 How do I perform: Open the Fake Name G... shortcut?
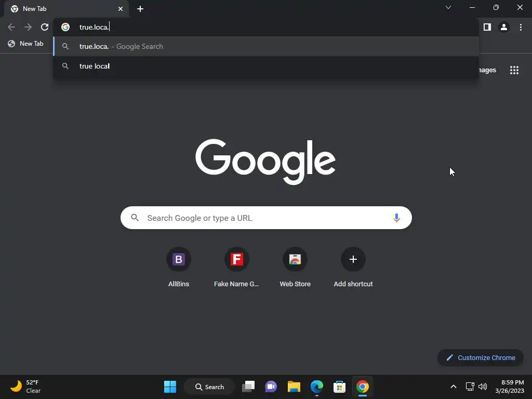(x=236, y=268)
